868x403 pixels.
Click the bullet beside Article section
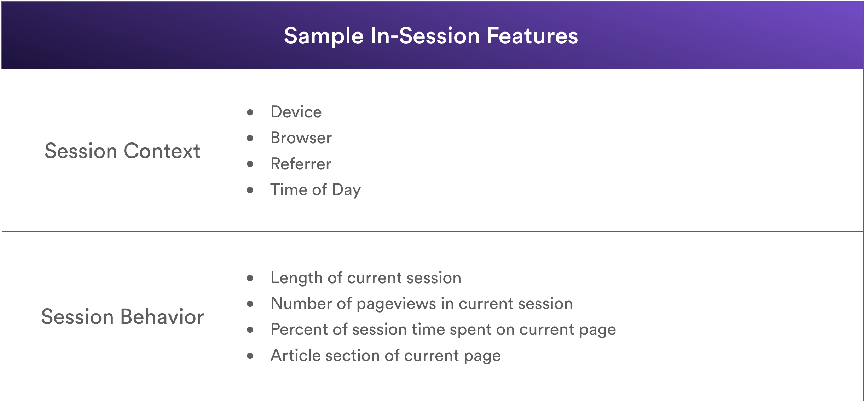250,356
